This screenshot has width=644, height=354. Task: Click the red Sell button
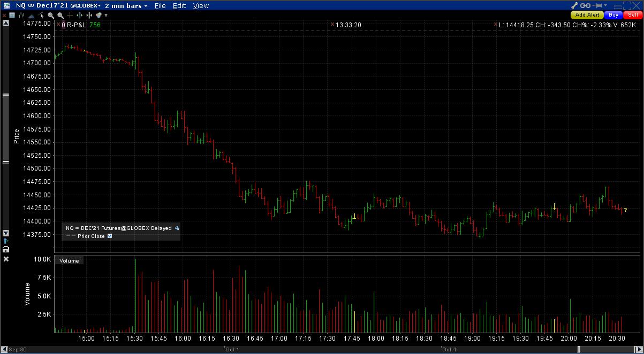[x=633, y=15]
